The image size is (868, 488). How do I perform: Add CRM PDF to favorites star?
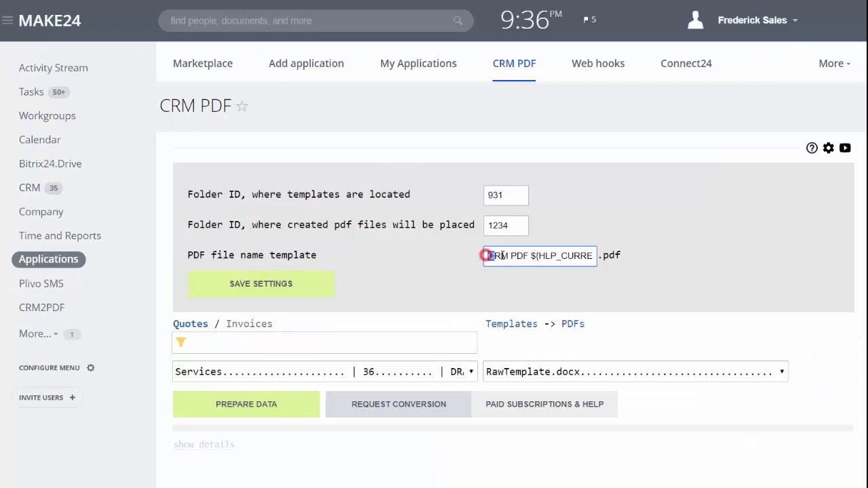(x=242, y=106)
